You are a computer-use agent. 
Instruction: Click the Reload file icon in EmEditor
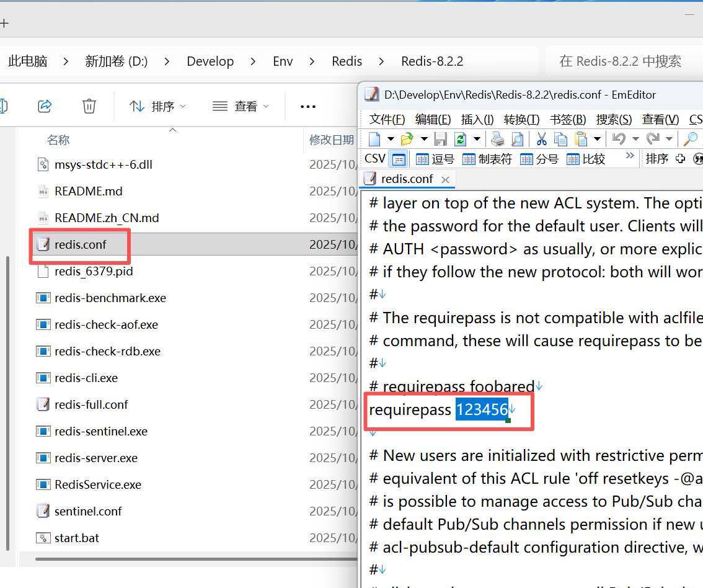click(x=460, y=139)
